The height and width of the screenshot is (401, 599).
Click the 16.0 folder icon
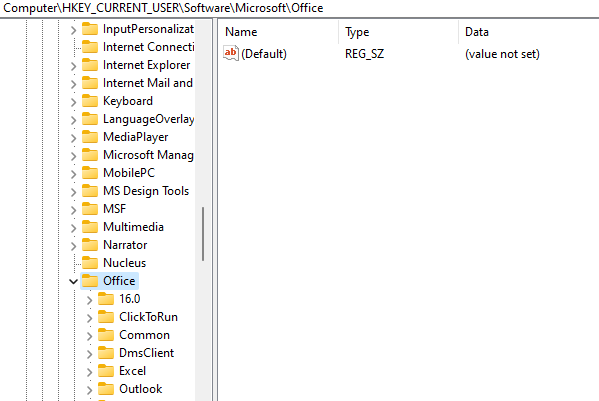coord(106,299)
